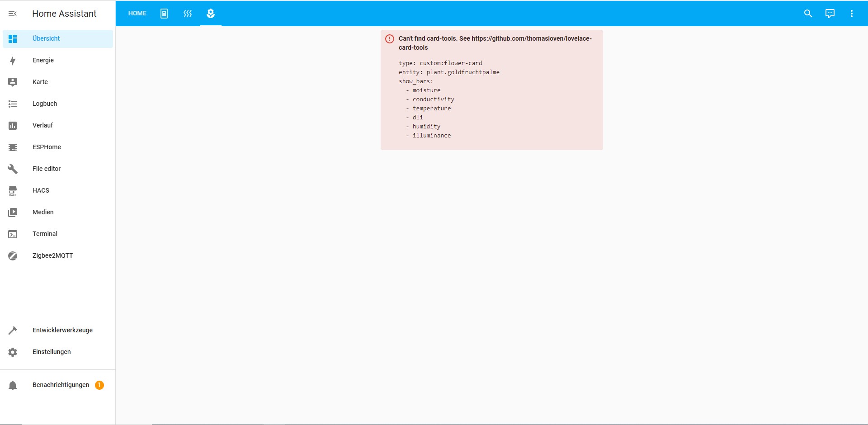Viewport: 868px width, 425px height.
Task: Open the Assist chat bubble icon
Action: tap(830, 14)
